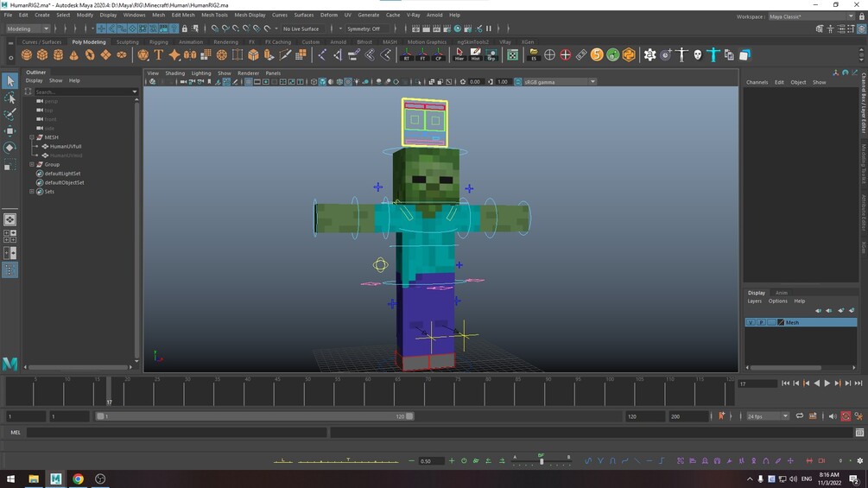
Task: Open the viewport Shading menu
Action: click(x=175, y=73)
